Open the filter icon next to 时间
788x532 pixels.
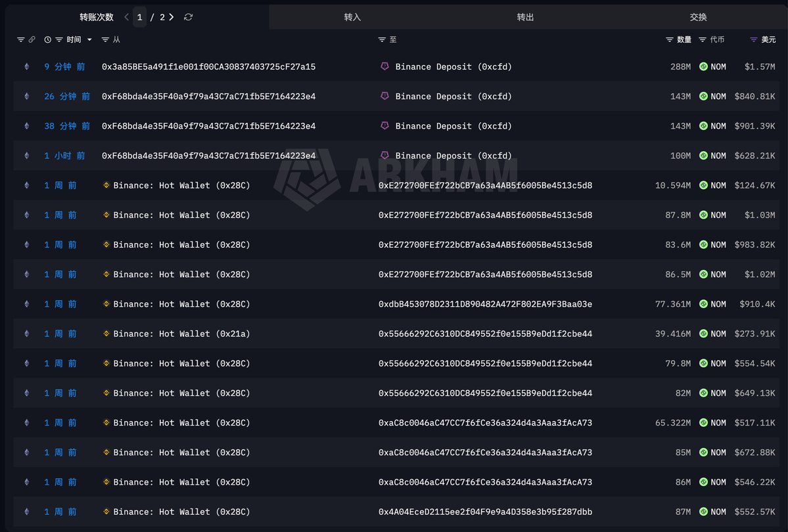[58, 39]
